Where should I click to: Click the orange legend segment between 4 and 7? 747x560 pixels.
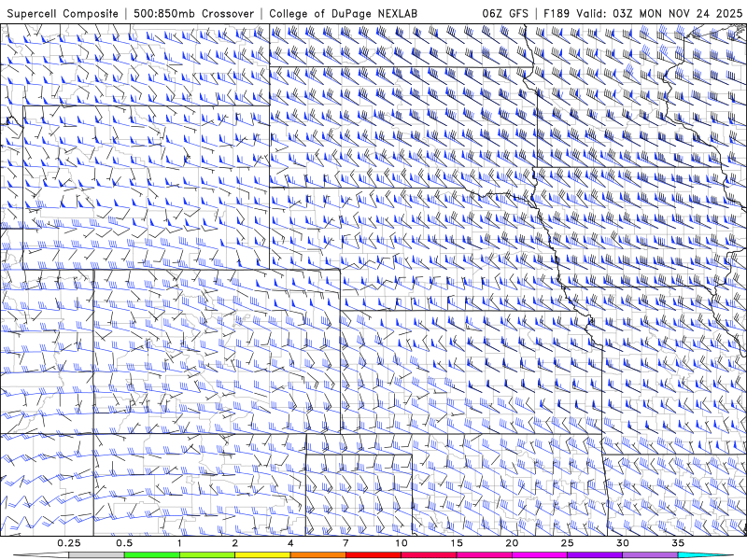coord(317,555)
